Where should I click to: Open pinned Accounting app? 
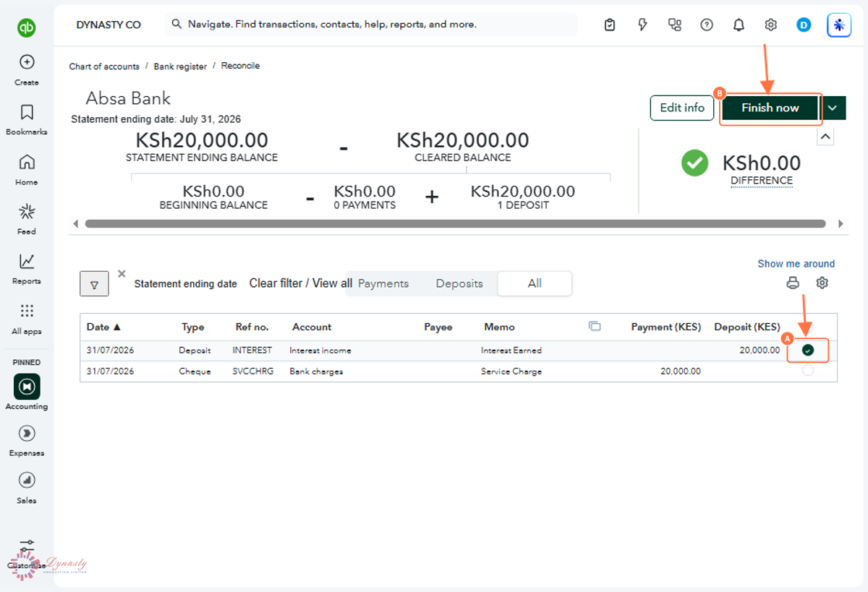[x=27, y=392]
